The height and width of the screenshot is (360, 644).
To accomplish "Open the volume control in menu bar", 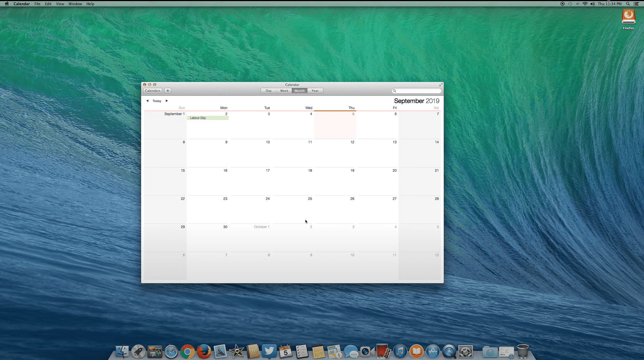I will tap(592, 4).
